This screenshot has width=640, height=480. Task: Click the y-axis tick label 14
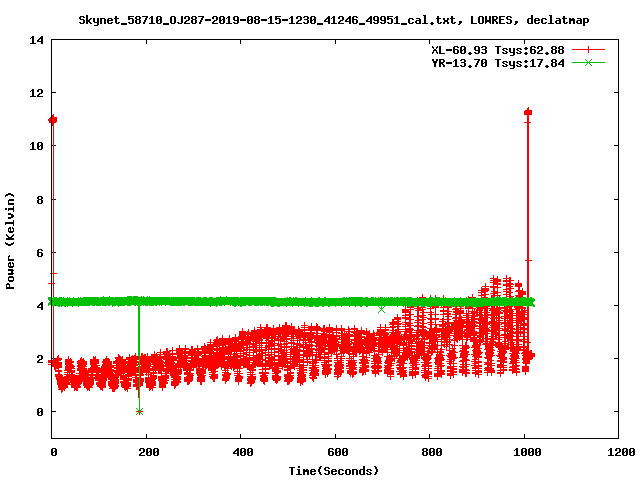pos(36,40)
